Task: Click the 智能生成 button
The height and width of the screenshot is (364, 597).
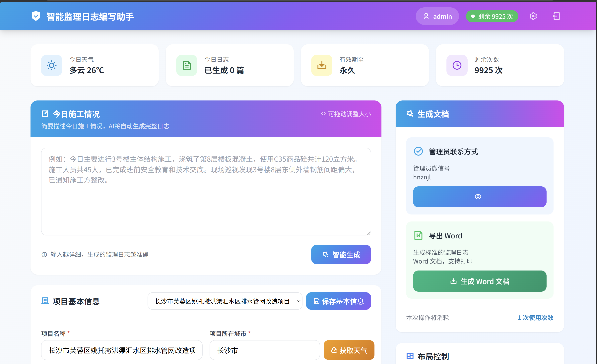Action: coord(341,255)
